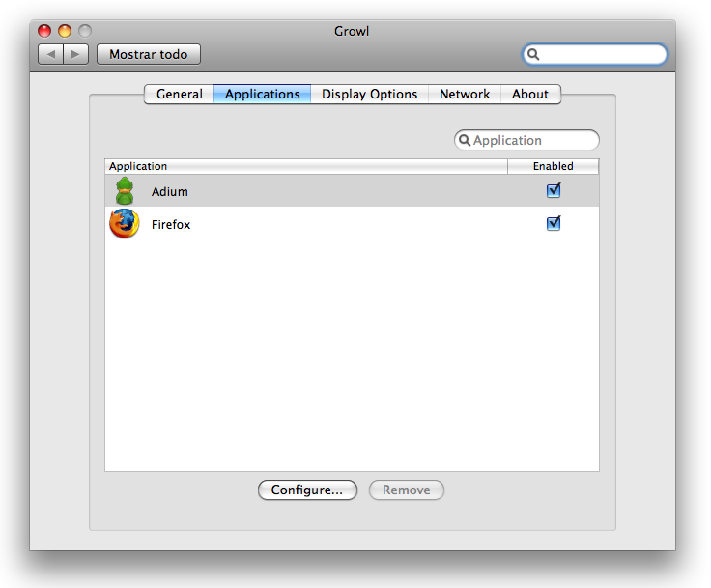Viewport: 711px width, 588px height.
Task: Go to the Network tab
Action: click(465, 95)
